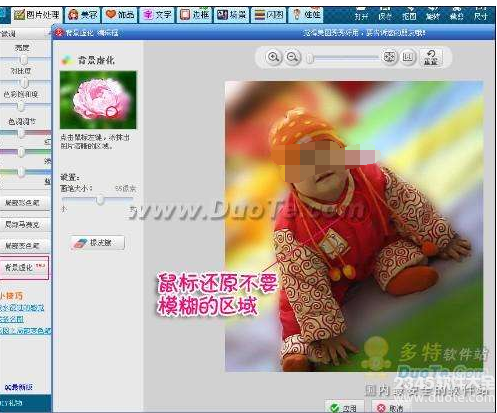Click the original size view icon

pyautogui.click(x=408, y=57)
